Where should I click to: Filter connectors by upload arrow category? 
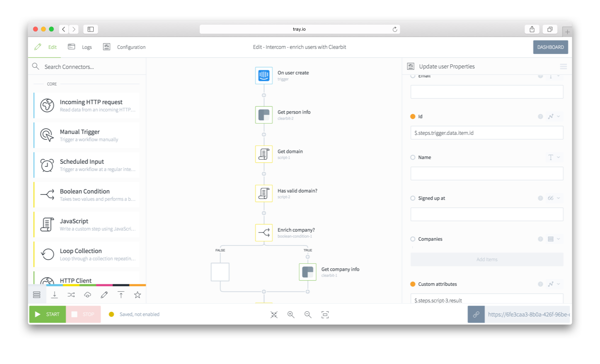click(121, 295)
